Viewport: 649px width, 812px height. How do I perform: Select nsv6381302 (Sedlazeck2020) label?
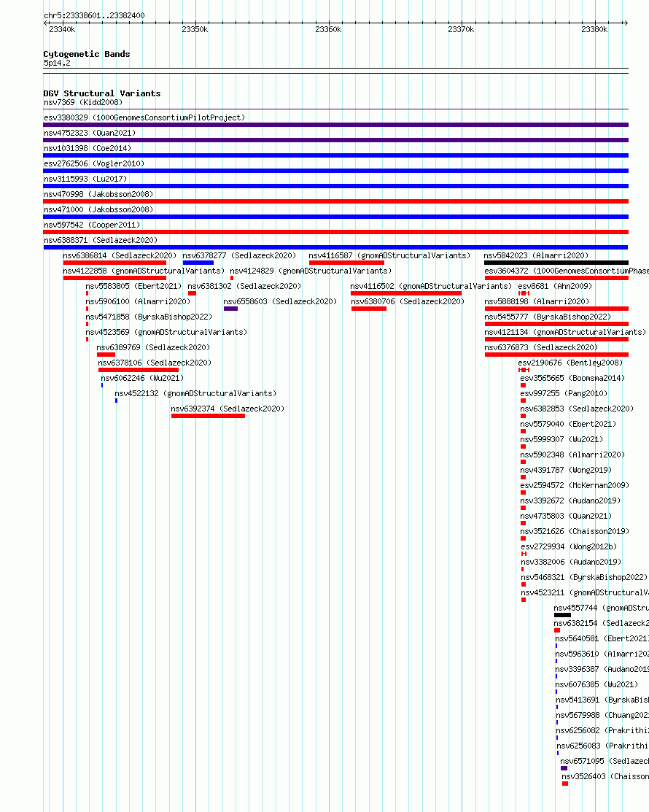(x=244, y=286)
